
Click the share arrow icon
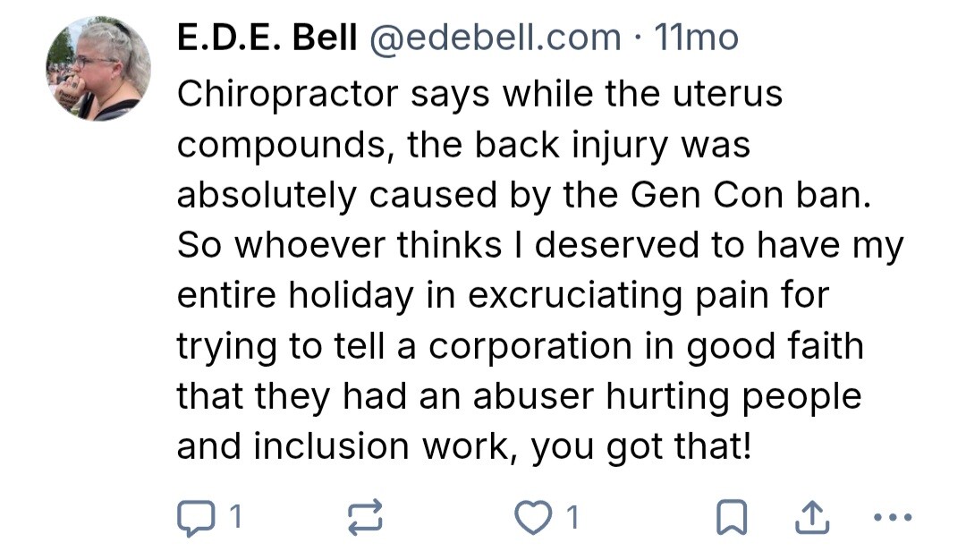810,516
